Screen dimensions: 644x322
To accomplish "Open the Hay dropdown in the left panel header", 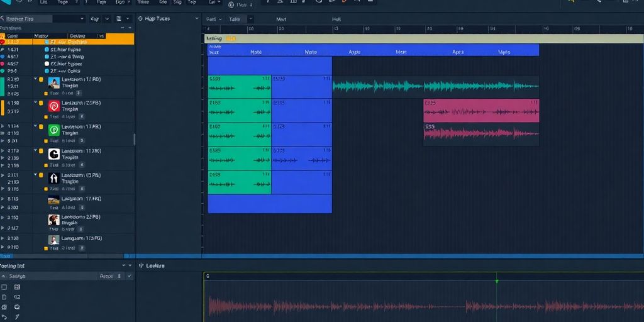I will 96,19.
